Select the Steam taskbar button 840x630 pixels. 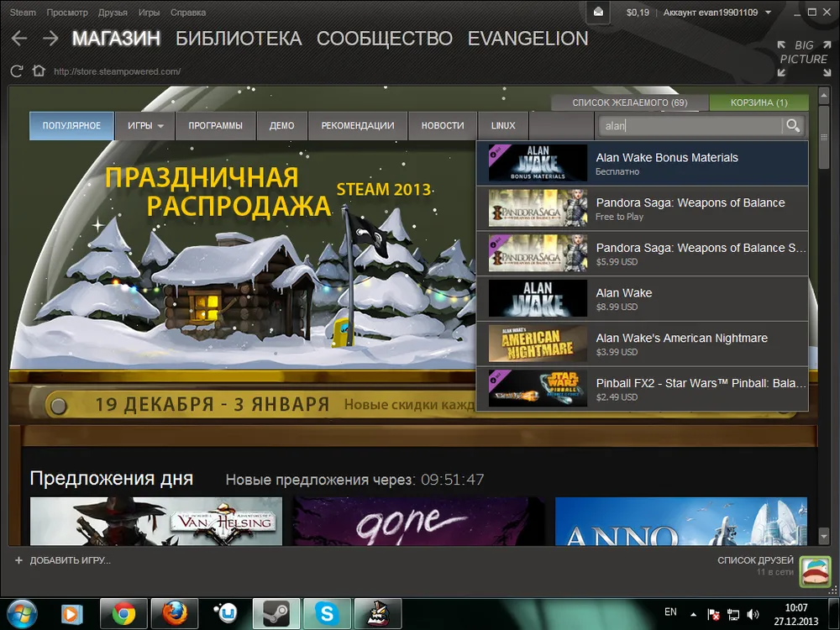(x=276, y=614)
